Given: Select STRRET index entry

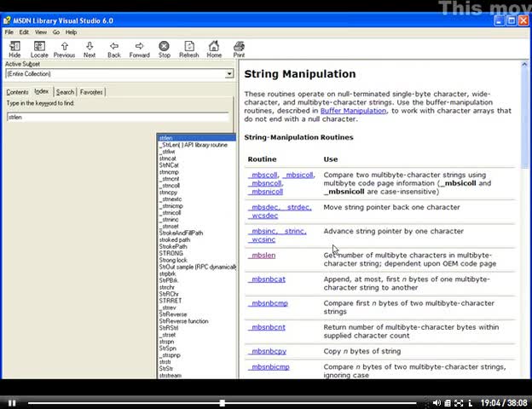Looking at the screenshot, I should pos(171,301).
